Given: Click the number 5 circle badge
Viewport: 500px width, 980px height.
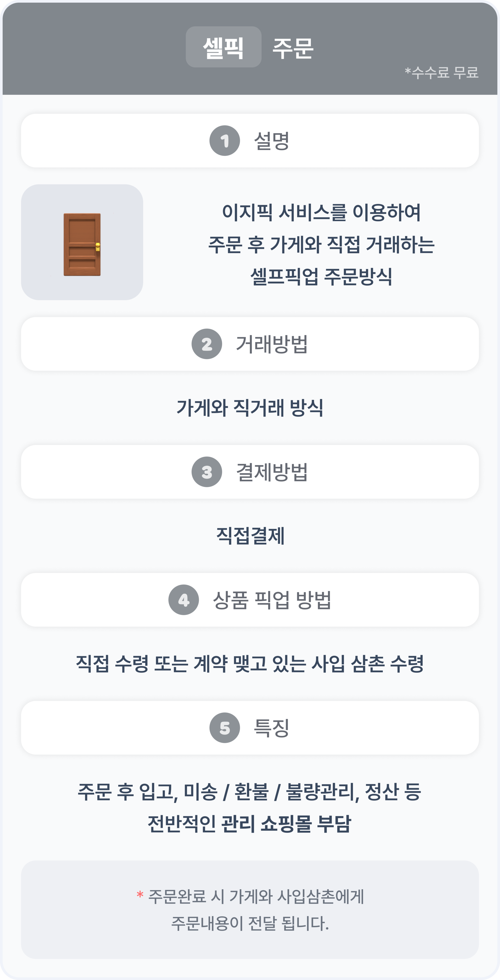Looking at the screenshot, I should click(x=225, y=728).
